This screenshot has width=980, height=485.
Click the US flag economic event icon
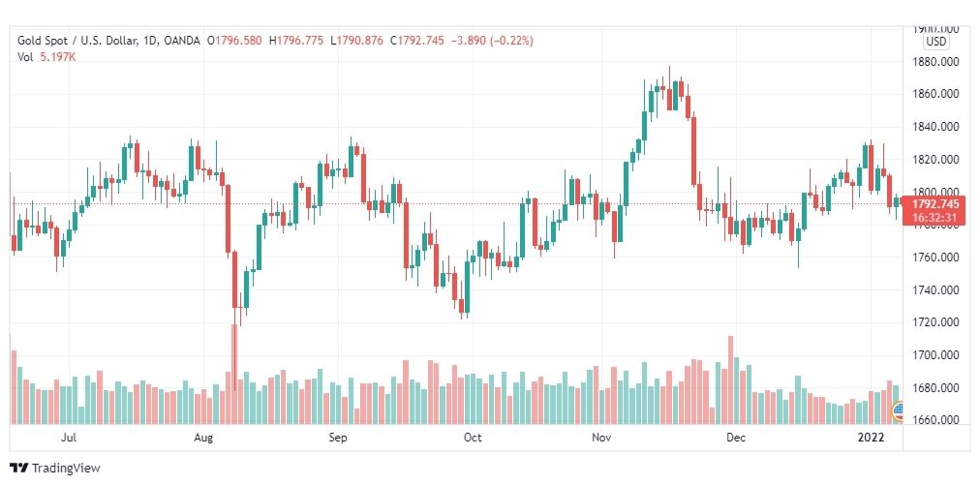tap(897, 410)
